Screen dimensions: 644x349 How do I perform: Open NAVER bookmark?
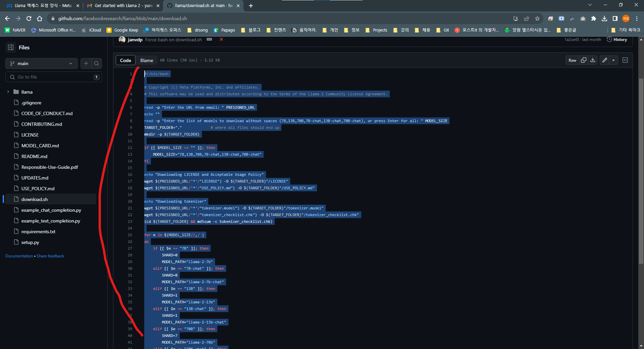click(15, 30)
